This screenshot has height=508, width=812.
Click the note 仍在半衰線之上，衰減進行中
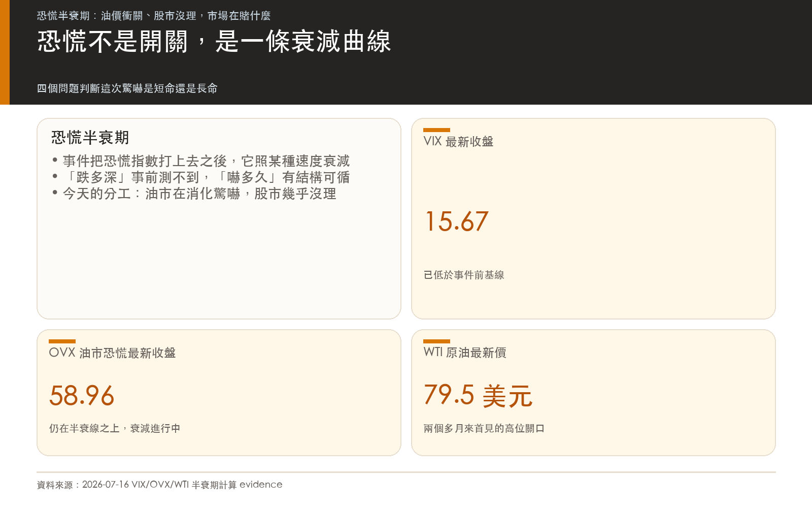coord(115,428)
